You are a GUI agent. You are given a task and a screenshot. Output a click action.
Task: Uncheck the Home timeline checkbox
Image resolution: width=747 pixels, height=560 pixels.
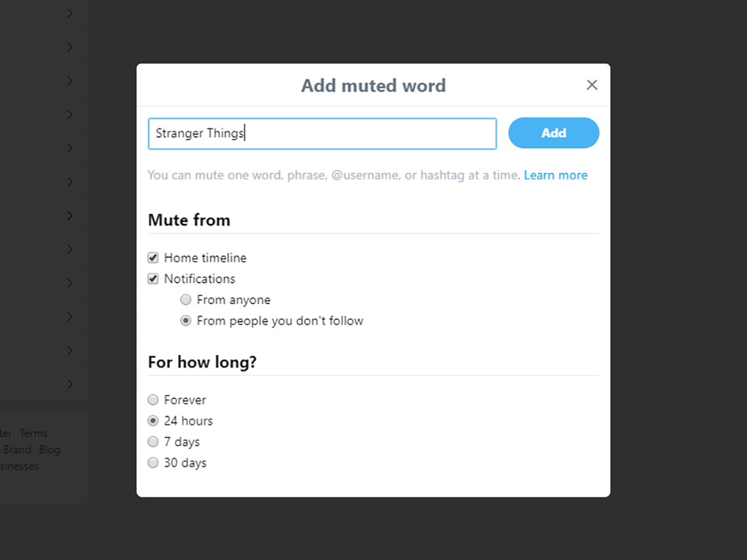(x=153, y=257)
